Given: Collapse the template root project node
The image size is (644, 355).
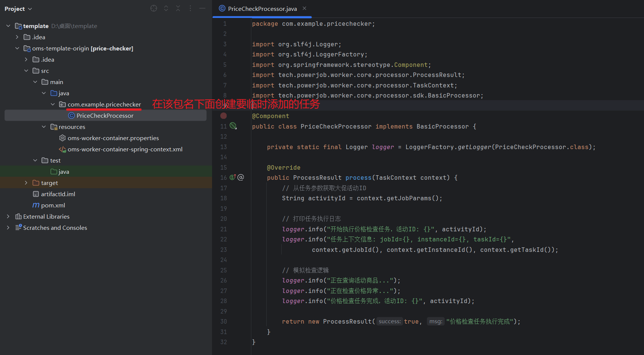Looking at the screenshot, I should [8, 26].
